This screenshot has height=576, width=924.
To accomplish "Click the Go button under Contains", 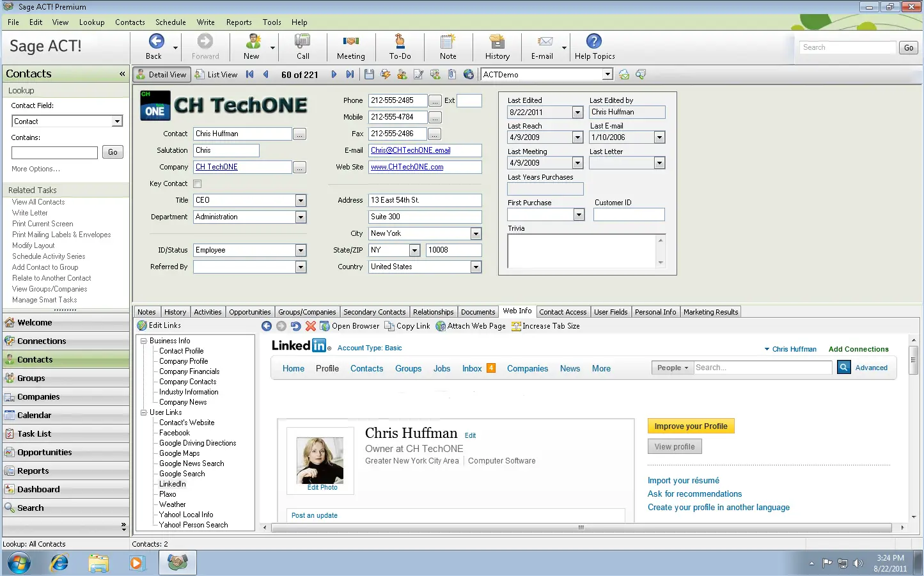I will (113, 152).
